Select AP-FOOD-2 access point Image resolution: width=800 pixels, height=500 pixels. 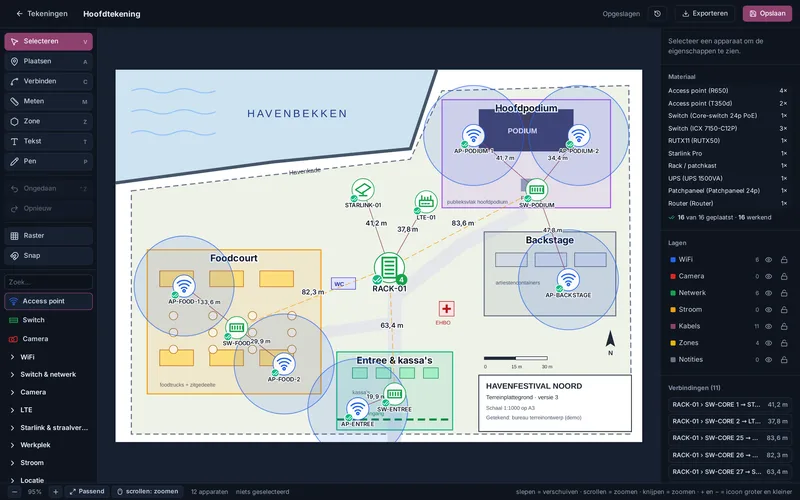(x=284, y=364)
